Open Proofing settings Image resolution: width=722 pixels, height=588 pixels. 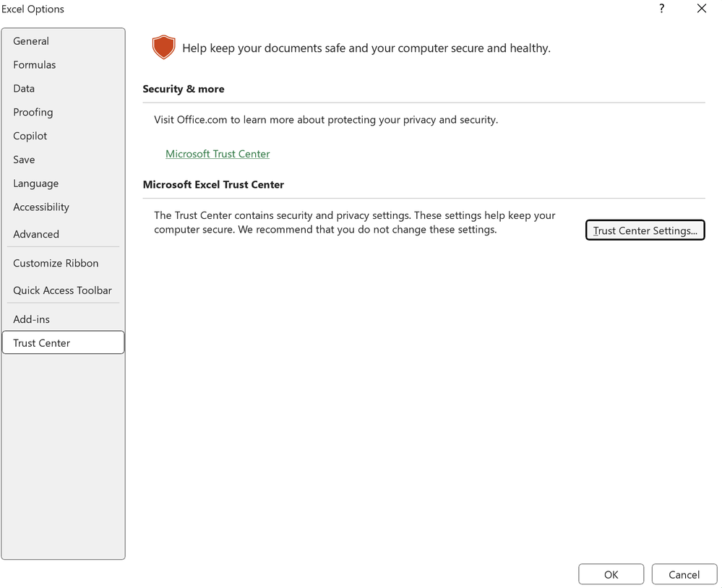point(33,113)
